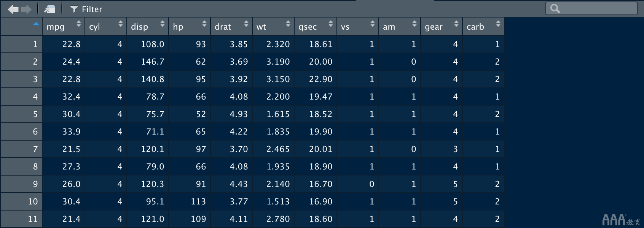Sort by hp column arrows
644x228 pixels.
point(204,24)
